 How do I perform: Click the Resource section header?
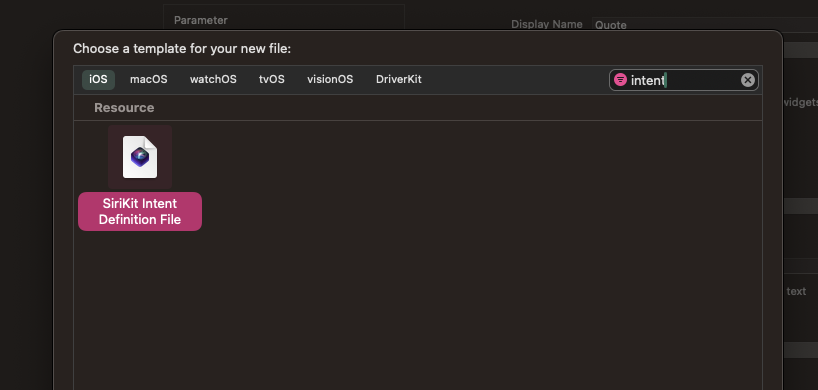click(x=124, y=108)
